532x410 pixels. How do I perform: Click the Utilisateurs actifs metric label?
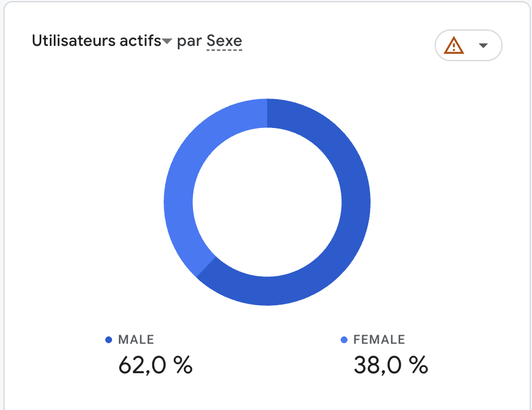point(96,41)
